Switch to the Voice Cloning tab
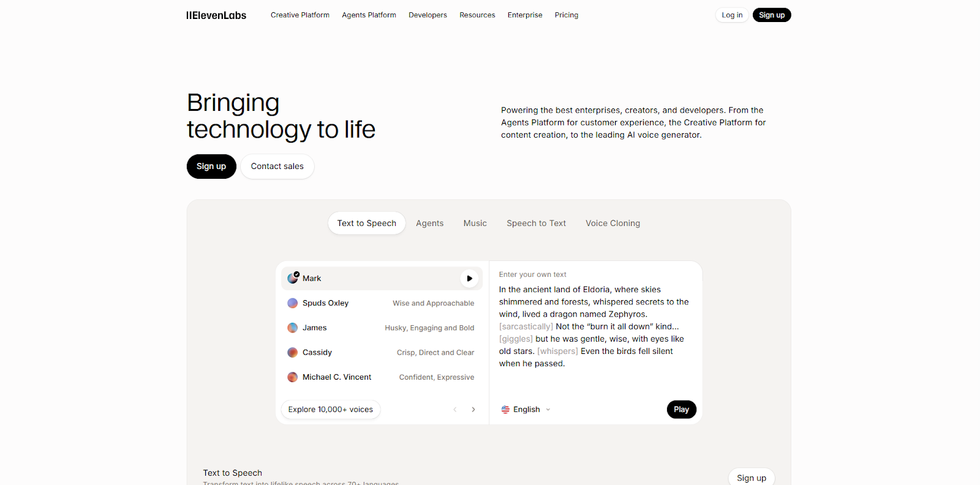This screenshot has height=485, width=980. pos(613,224)
